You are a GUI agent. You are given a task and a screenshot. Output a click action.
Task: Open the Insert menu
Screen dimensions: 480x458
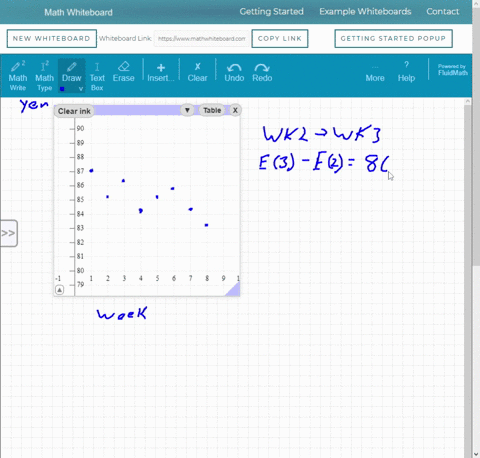tap(161, 73)
